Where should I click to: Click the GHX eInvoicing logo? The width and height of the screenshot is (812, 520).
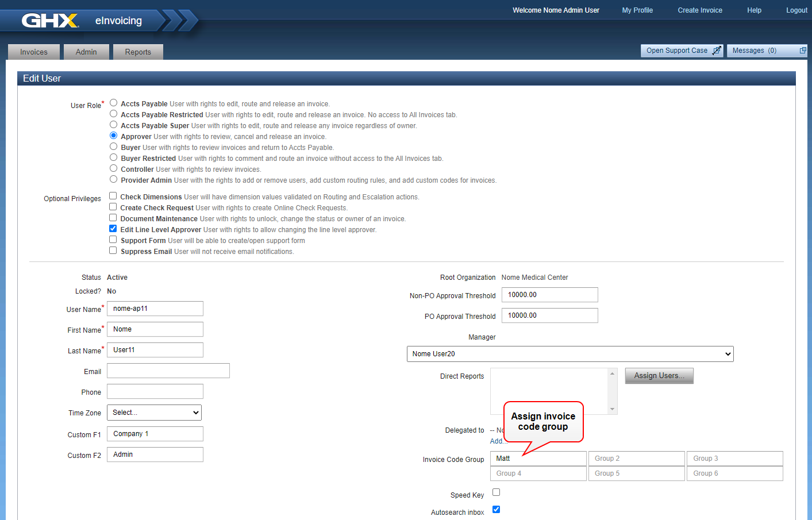tap(83, 21)
